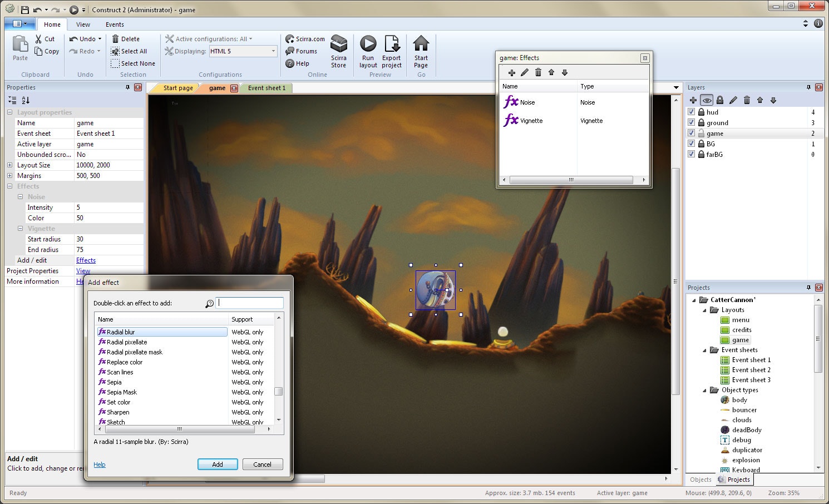
Task: Collapse the Event sheets folder
Action: coord(704,349)
